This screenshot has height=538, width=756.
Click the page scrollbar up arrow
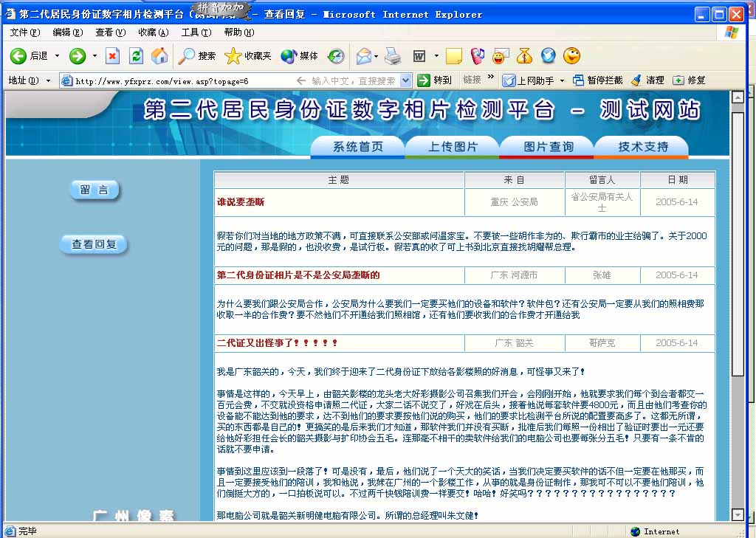coord(738,97)
